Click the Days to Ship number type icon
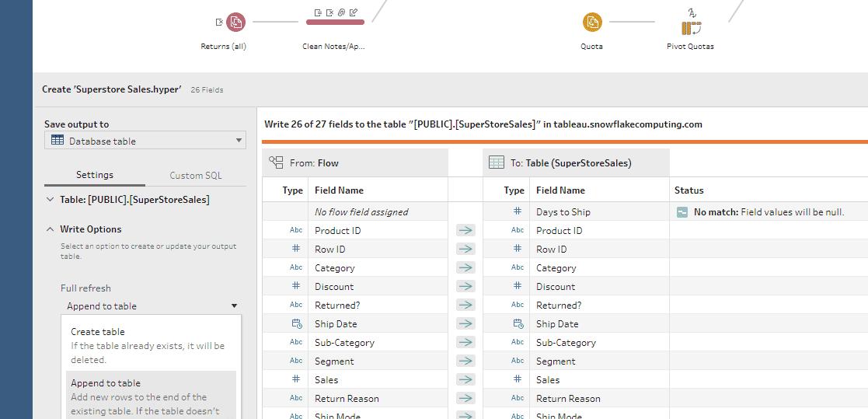The height and width of the screenshot is (419, 868). point(518,212)
